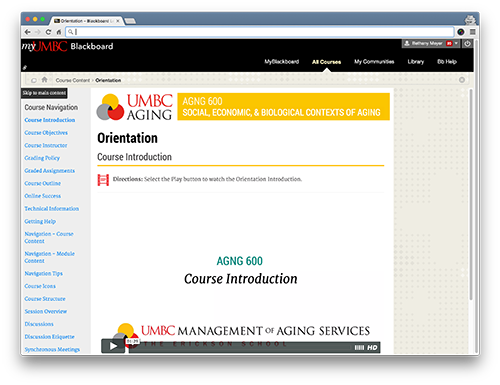
Task: Toggle HD quality on the video player
Action: (x=372, y=348)
